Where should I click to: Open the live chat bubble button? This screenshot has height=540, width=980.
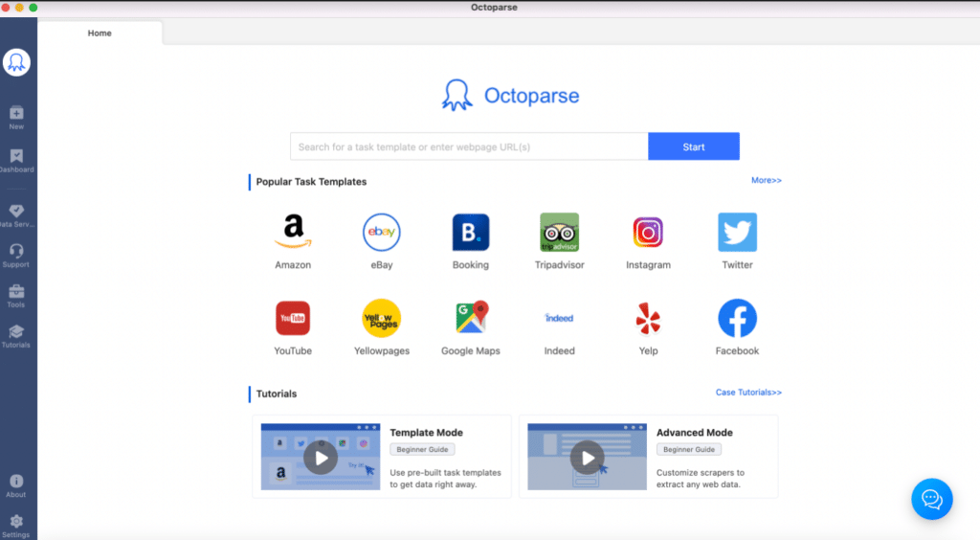point(931,499)
